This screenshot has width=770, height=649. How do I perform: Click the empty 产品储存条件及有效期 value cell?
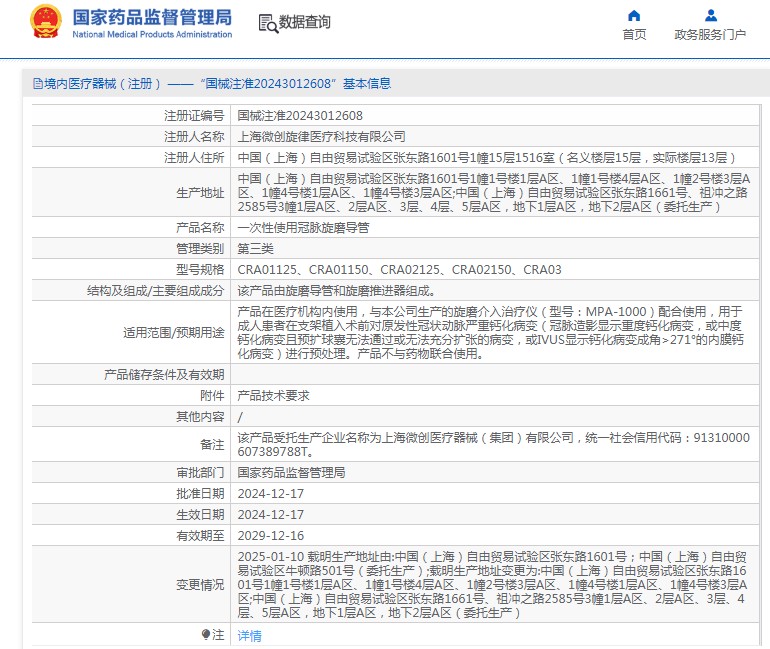coord(495,375)
